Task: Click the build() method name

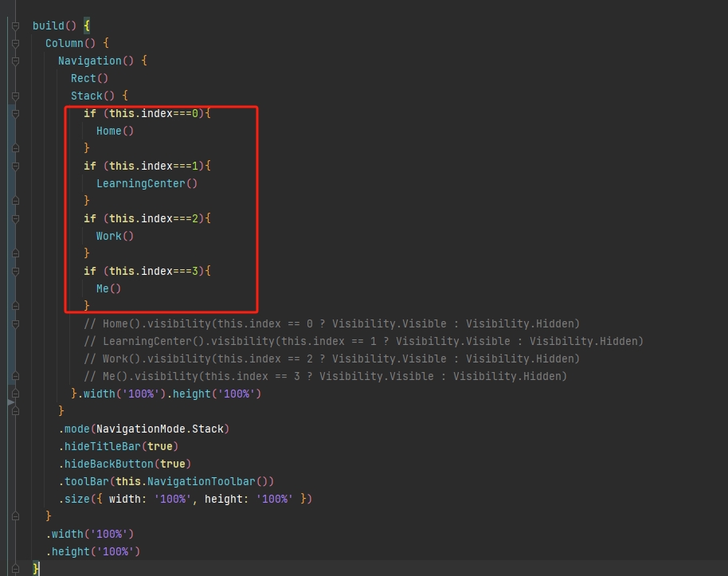Action: (54, 25)
